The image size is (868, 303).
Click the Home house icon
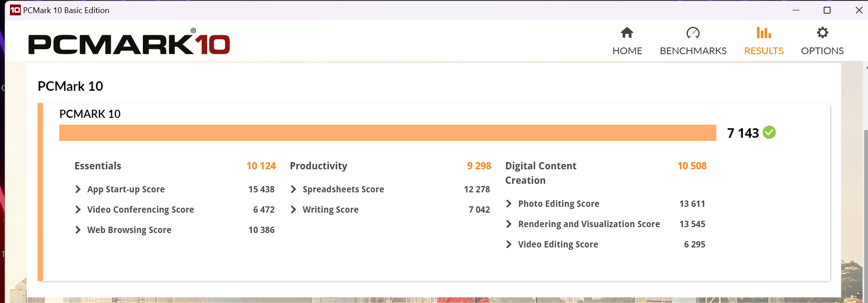(627, 33)
